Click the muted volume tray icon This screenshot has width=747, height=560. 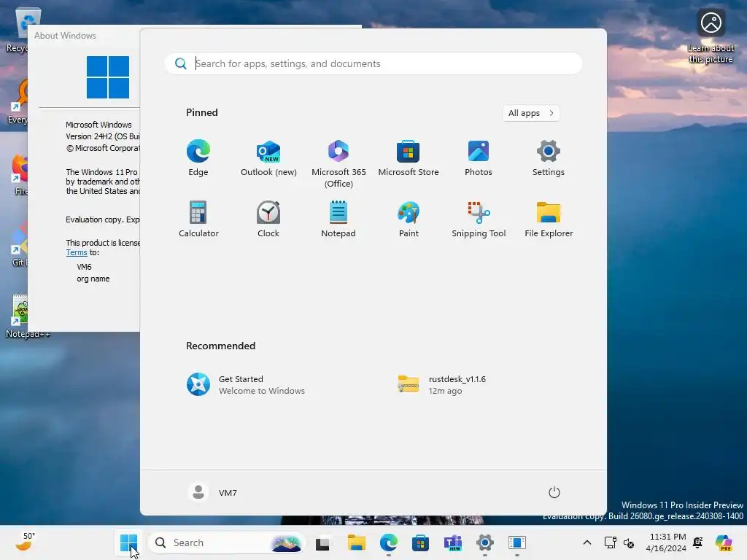[x=628, y=542]
